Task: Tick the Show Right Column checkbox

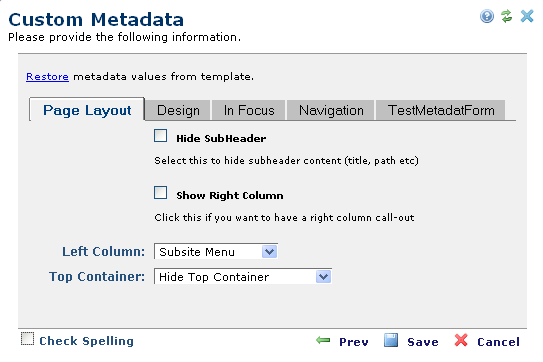Action: click(x=160, y=193)
